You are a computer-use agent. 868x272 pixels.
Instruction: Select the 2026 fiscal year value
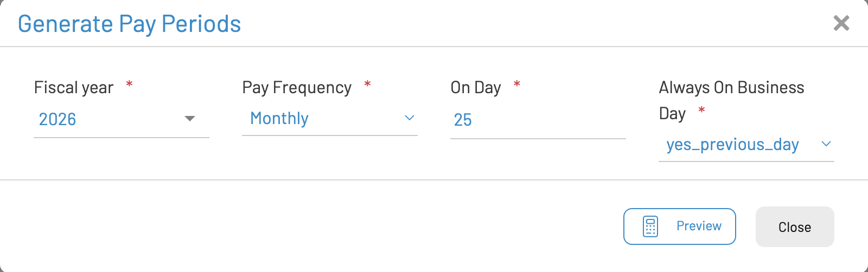click(x=58, y=119)
